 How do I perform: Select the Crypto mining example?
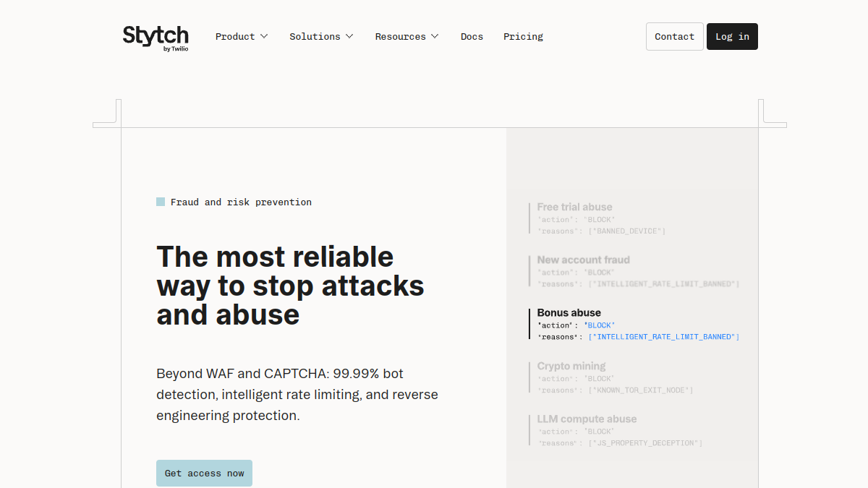[x=611, y=377]
